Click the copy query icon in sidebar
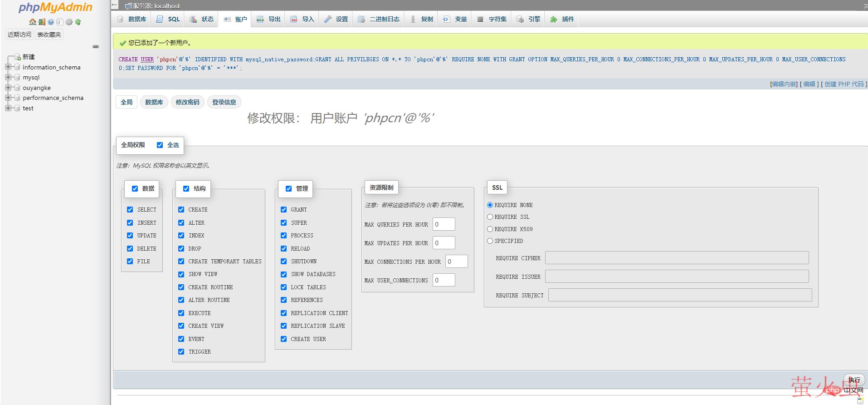 (x=59, y=22)
